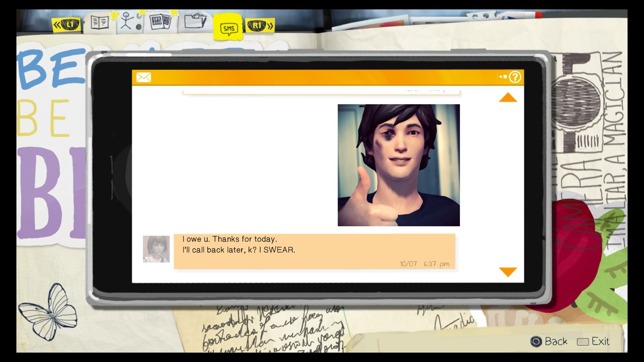Click the sender's avatar picture
This screenshot has width=644, height=362.
[156, 249]
